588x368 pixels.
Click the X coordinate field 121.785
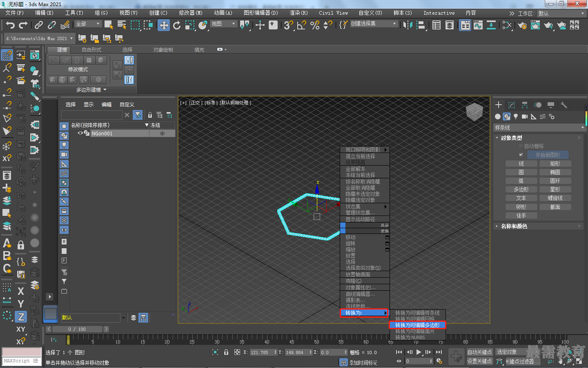[x=262, y=352]
